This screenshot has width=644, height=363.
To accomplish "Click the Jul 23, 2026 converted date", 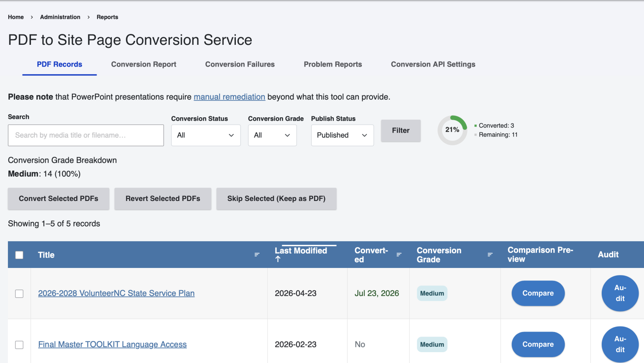I will (x=377, y=293).
